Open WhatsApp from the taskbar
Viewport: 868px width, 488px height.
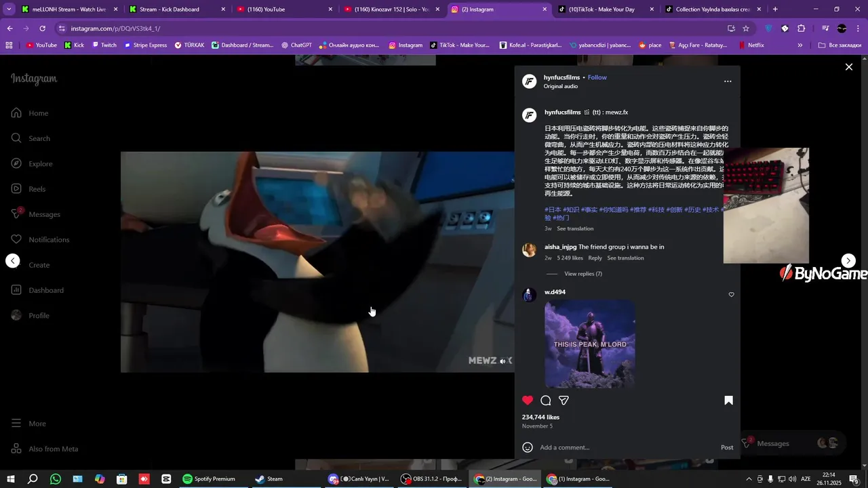coord(56,479)
